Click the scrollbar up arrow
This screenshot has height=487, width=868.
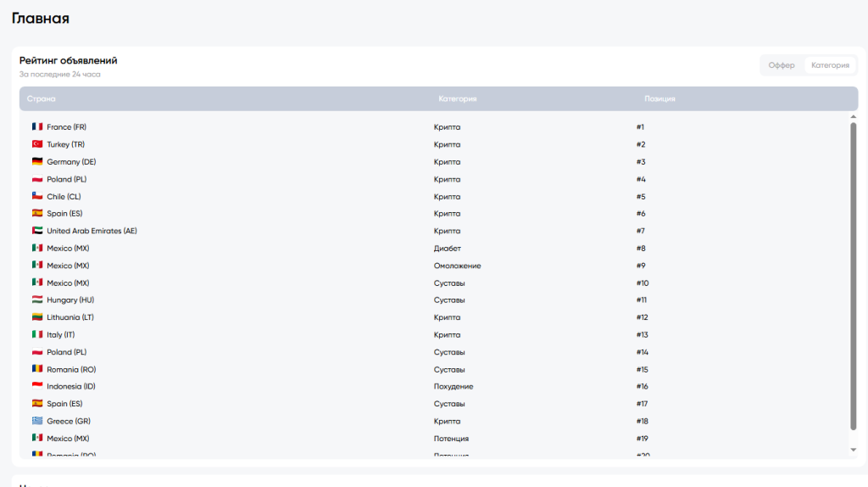pyautogui.click(x=853, y=116)
